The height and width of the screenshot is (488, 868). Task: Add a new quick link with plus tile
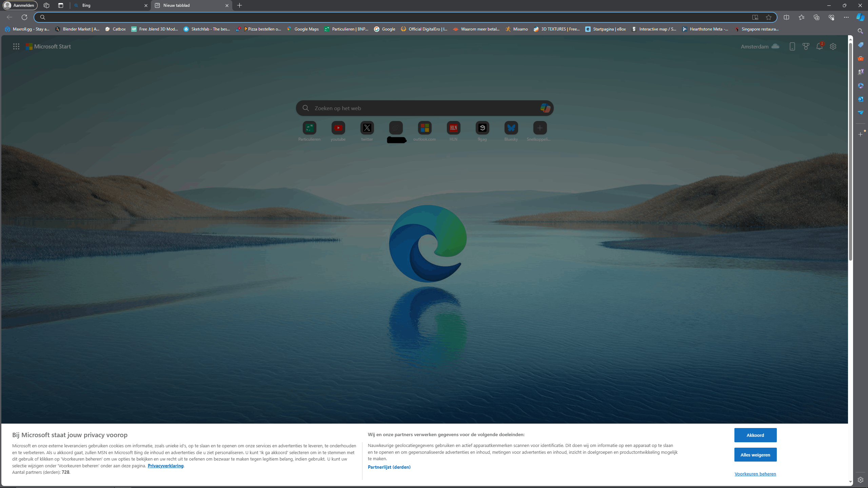[x=539, y=128]
